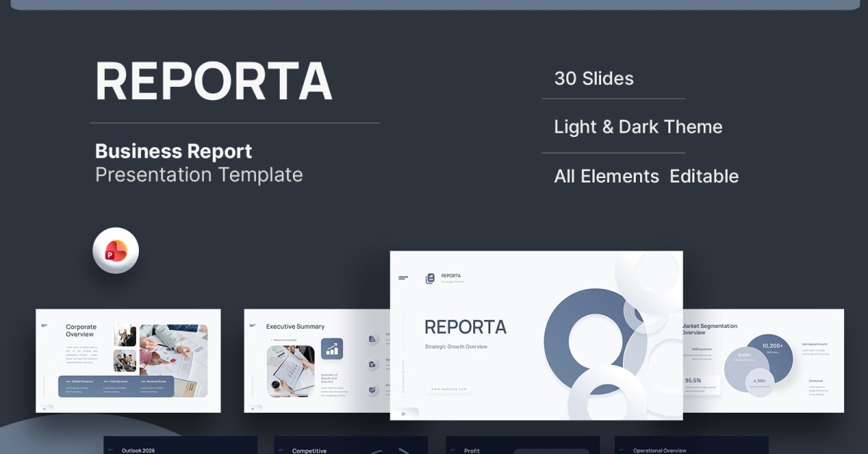The width and height of the screenshot is (868, 454).
Task: Click the 01 page number on cover slide
Action: (403, 414)
